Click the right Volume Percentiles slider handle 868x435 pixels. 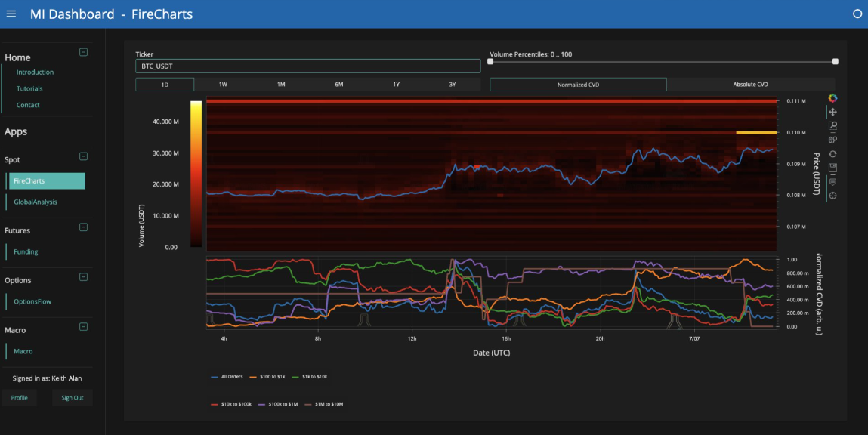(x=835, y=62)
